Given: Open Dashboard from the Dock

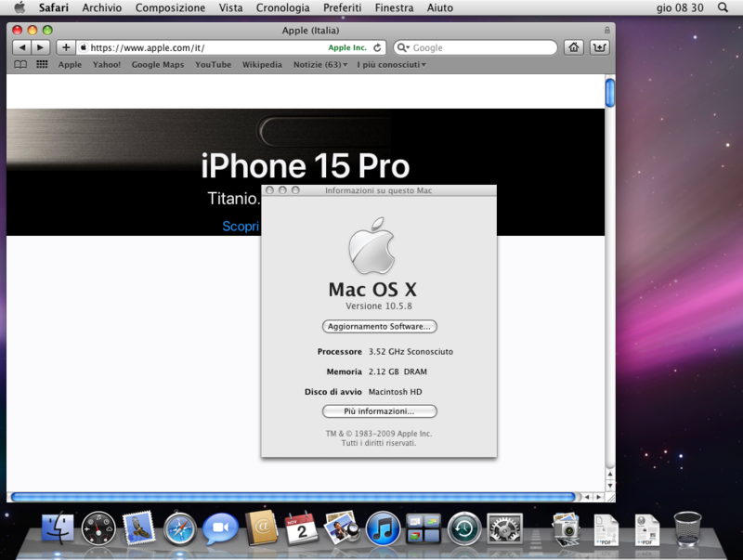Looking at the screenshot, I should coord(98,528).
